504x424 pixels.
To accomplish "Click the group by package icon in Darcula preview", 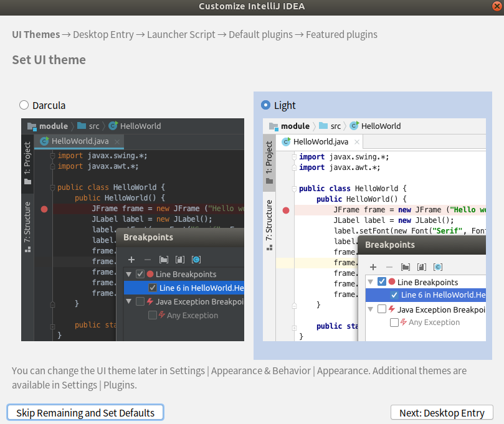I will (164, 260).
